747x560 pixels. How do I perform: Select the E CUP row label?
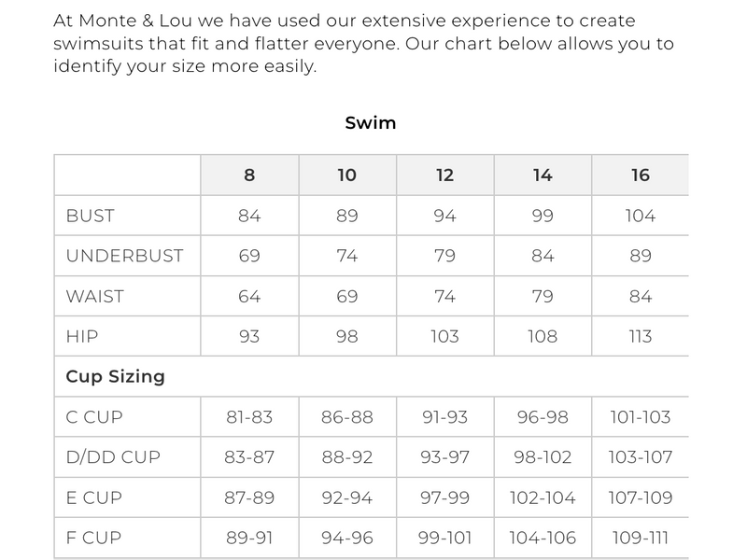[93, 497]
